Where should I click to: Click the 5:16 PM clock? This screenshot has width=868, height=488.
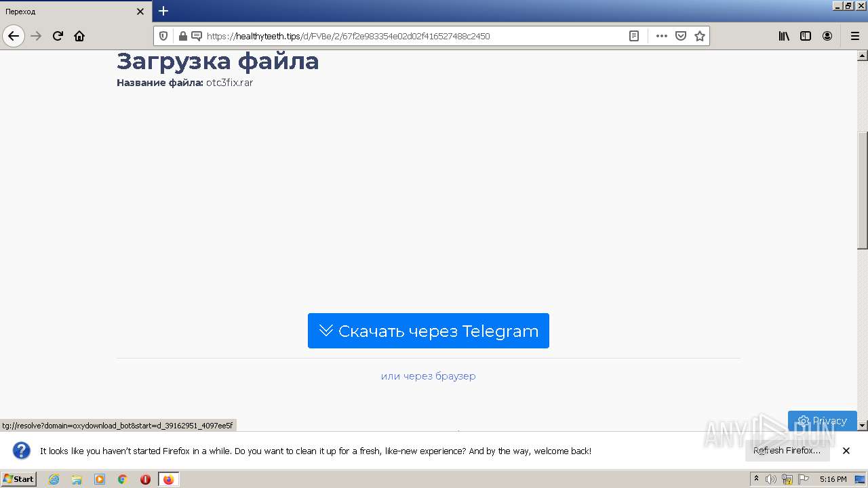[x=833, y=479]
